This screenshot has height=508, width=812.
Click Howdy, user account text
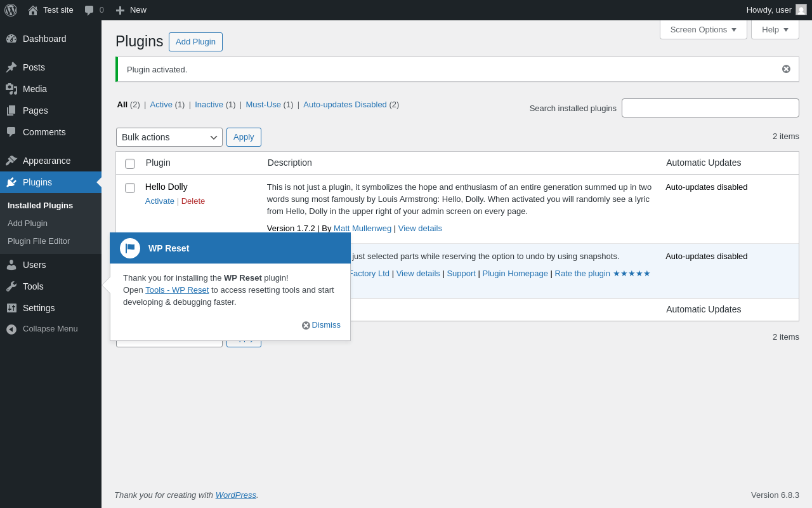769,10
